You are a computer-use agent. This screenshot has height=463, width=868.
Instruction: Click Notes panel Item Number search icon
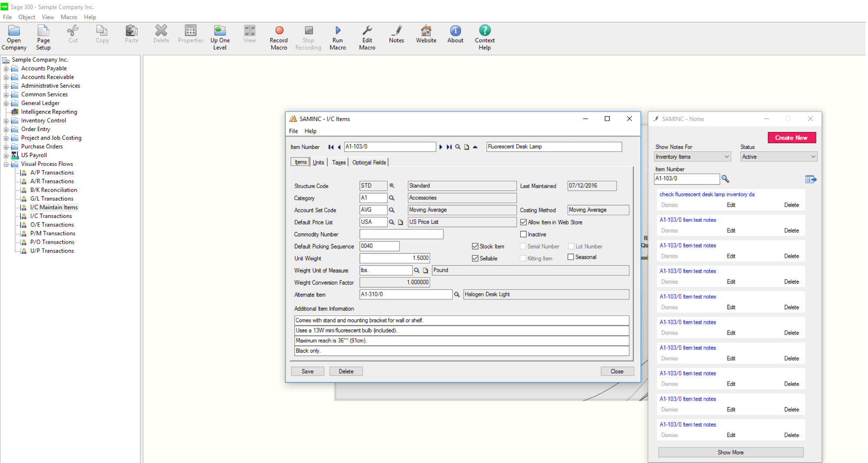click(725, 179)
